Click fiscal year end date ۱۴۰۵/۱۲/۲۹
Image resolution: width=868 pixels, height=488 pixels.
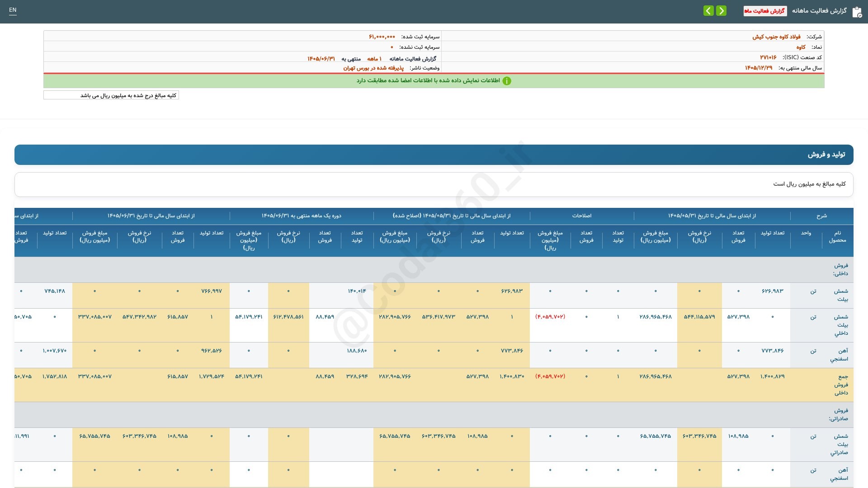[x=759, y=68]
